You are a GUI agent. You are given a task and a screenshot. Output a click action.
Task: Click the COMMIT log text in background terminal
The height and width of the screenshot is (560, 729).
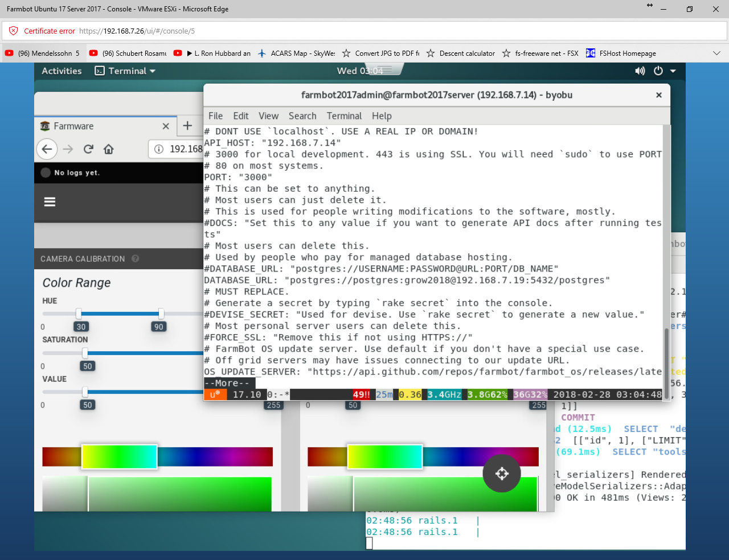578,417
